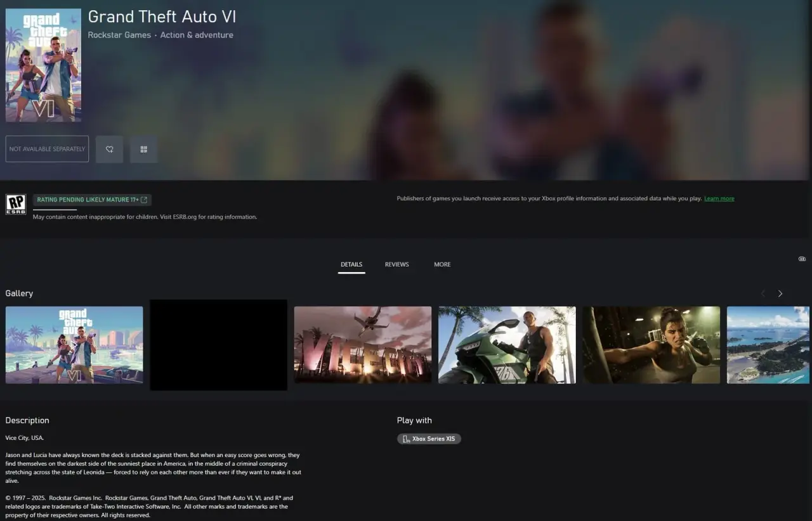Click the 'Vice City, USA.' description line
Image resolution: width=812 pixels, height=521 pixels.
25,438
